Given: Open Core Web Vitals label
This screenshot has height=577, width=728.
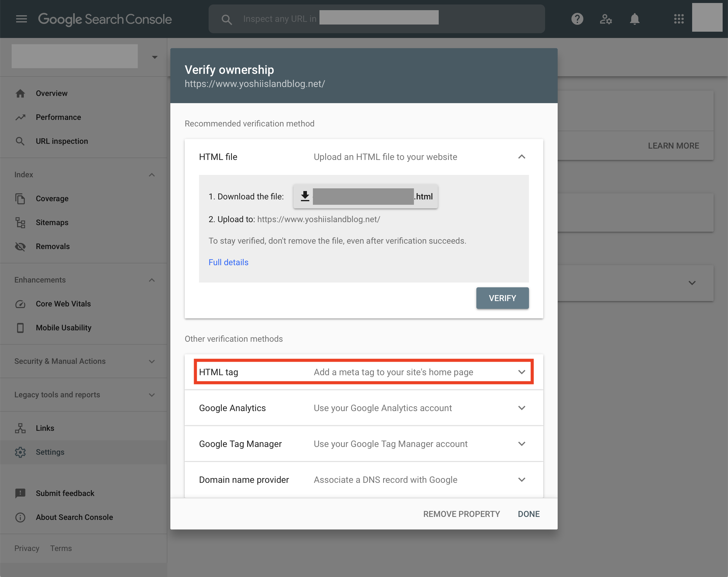Looking at the screenshot, I should (63, 304).
